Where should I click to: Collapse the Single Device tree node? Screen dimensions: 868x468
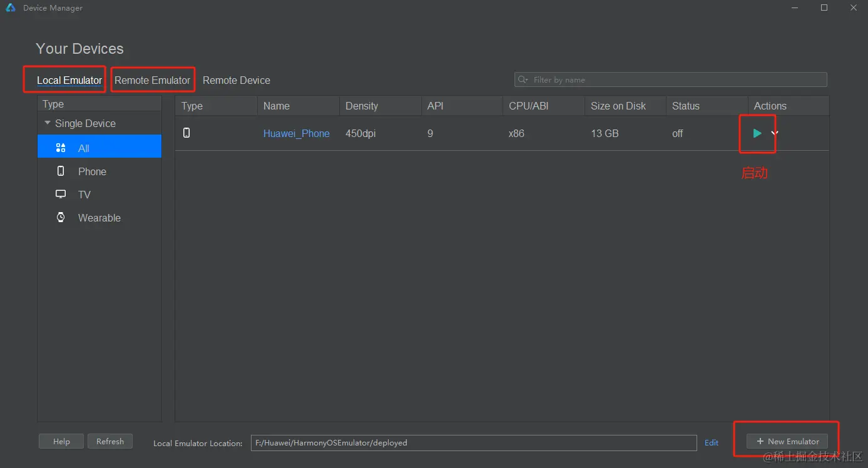click(x=48, y=123)
